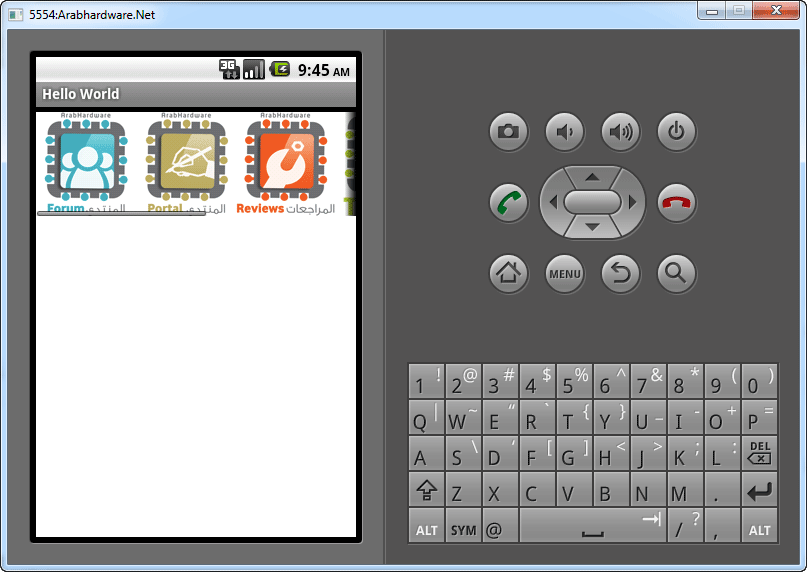Viewport: 807px width, 572px height.
Task: Click the Z key
Action: pyautogui.click(x=464, y=490)
